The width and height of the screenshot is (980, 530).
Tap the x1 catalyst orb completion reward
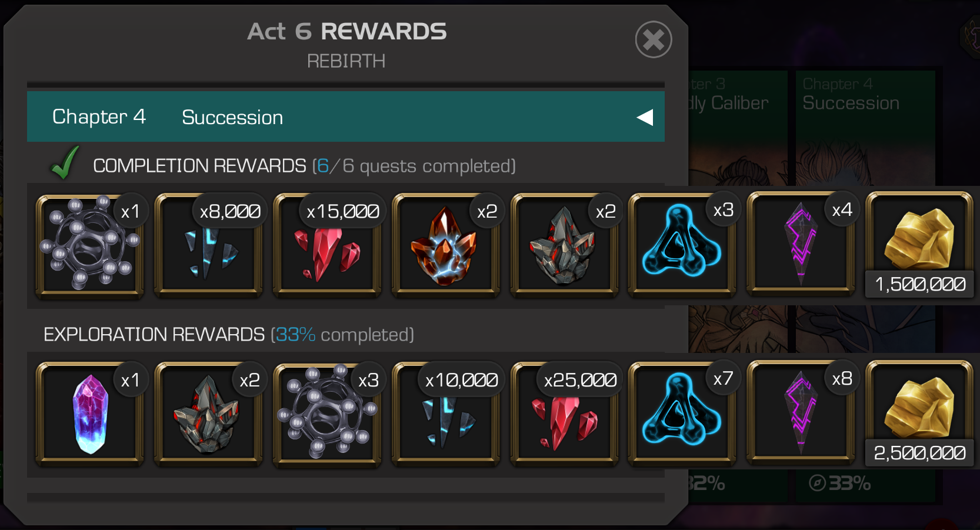(x=90, y=245)
